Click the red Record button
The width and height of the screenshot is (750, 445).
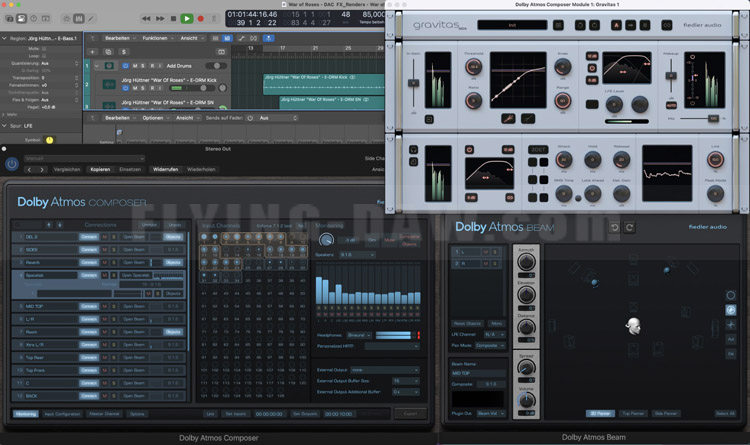[x=201, y=18]
